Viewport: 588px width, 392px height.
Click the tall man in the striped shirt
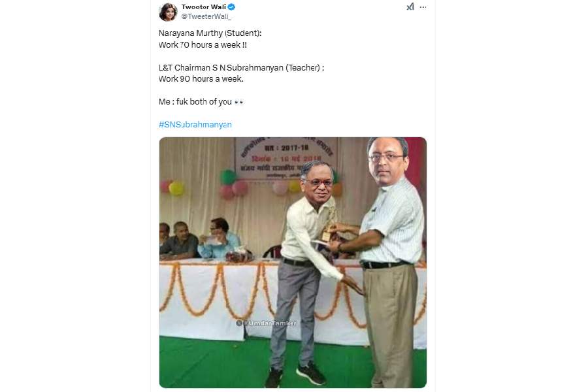click(389, 263)
